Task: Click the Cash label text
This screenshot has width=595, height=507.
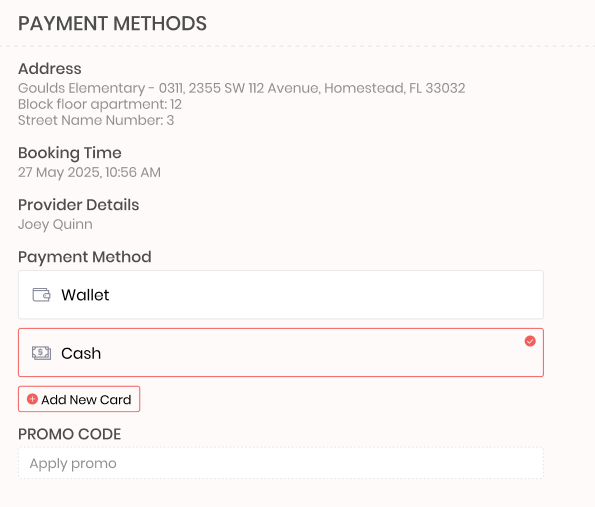Action: pyautogui.click(x=81, y=353)
